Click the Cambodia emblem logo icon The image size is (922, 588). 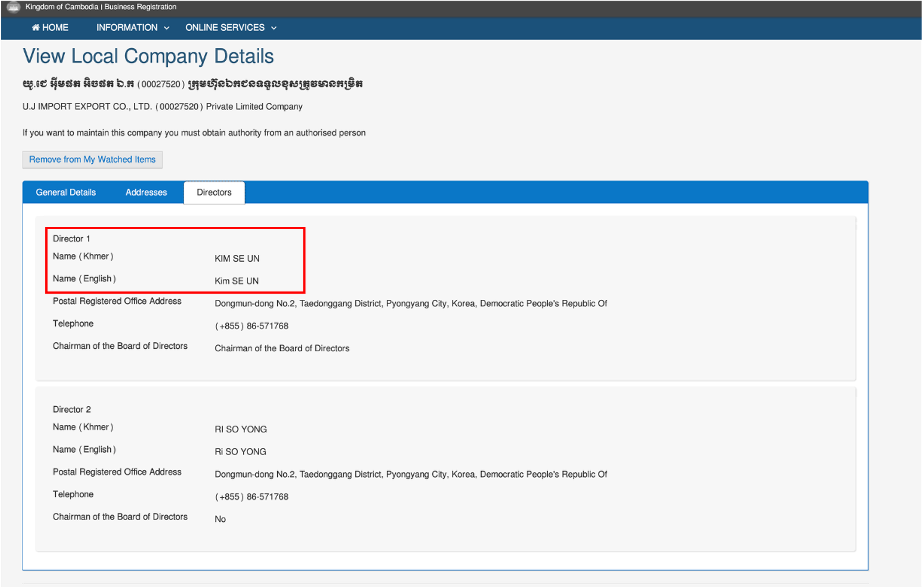13,7
